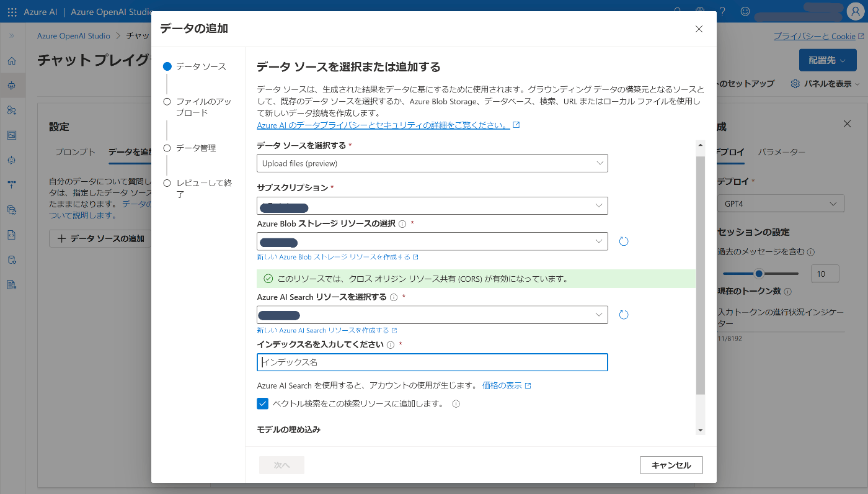Click Azure OpenAI Studio breadcrumb
The image size is (868, 494).
[x=74, y=36]
